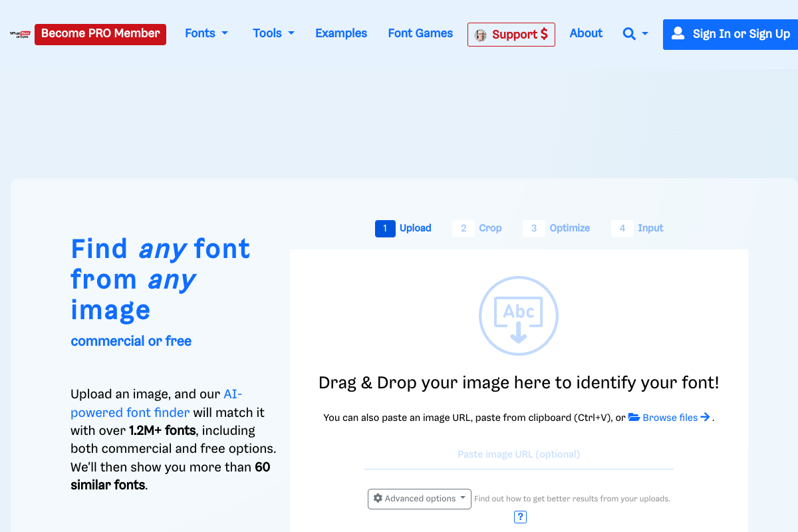Open the AI-powered font finder link
The width and height of the screenshot is (798, 532).
pyautogui.click(x=157, y=403)
